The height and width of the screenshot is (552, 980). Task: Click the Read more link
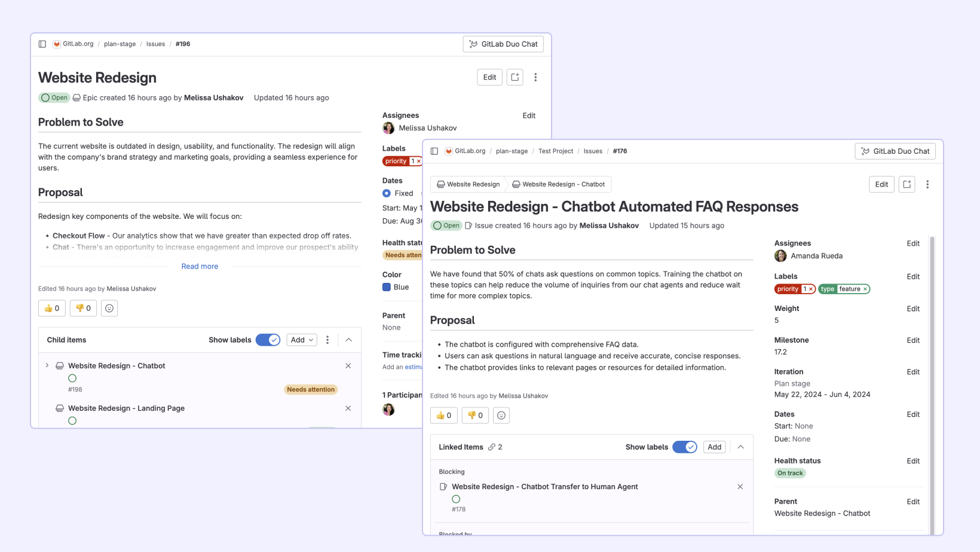(x=200, y=266)
